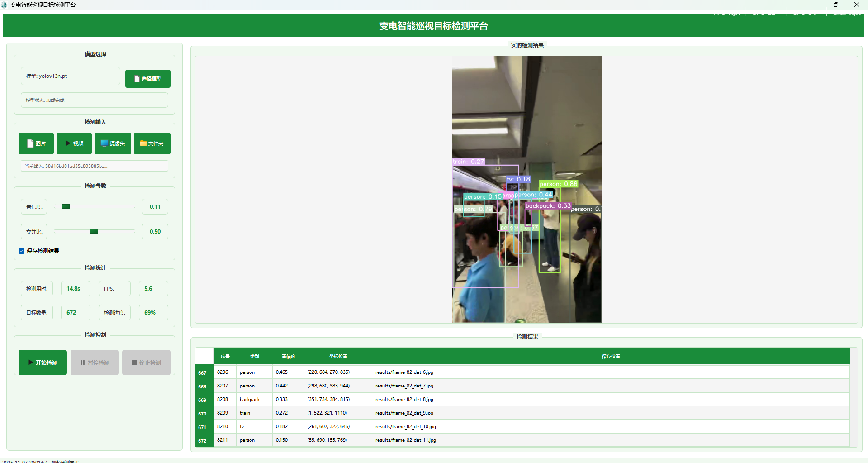Image resolution: width=868 pixels, height=463 pixels.
Task: Select table row header 672
Action: pyautogui.click(x=204, y=440)
